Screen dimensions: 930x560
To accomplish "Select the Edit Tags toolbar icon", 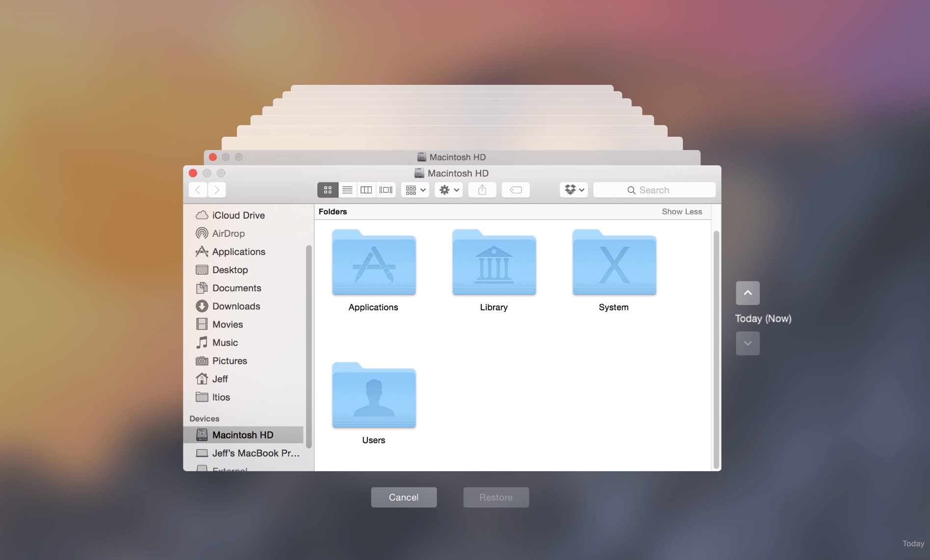I will (516, 190).
